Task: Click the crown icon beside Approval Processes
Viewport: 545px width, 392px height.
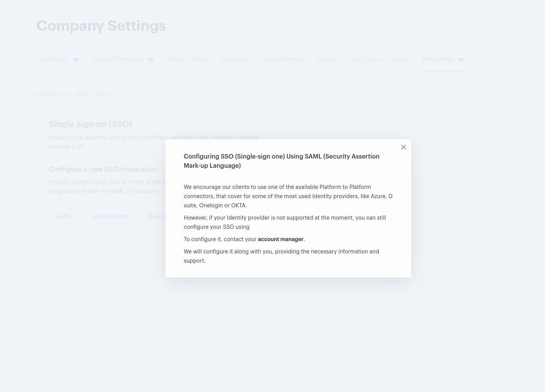Action: (x=151, y=60)
